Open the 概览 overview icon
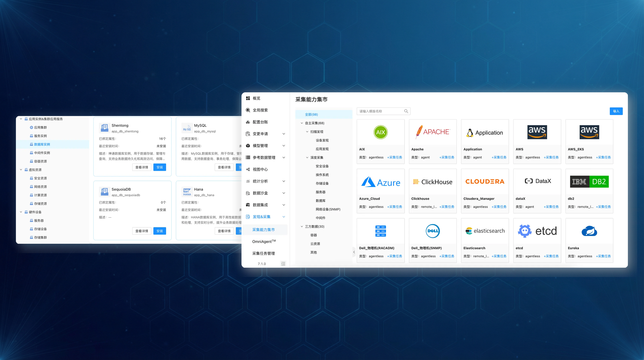 click(x=248, y=98)
